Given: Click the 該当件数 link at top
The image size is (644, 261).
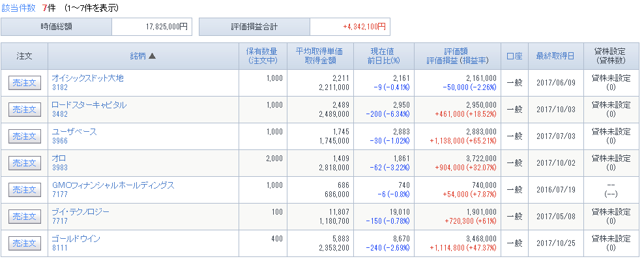Looking at the screenshot, I should coord(18,8).
